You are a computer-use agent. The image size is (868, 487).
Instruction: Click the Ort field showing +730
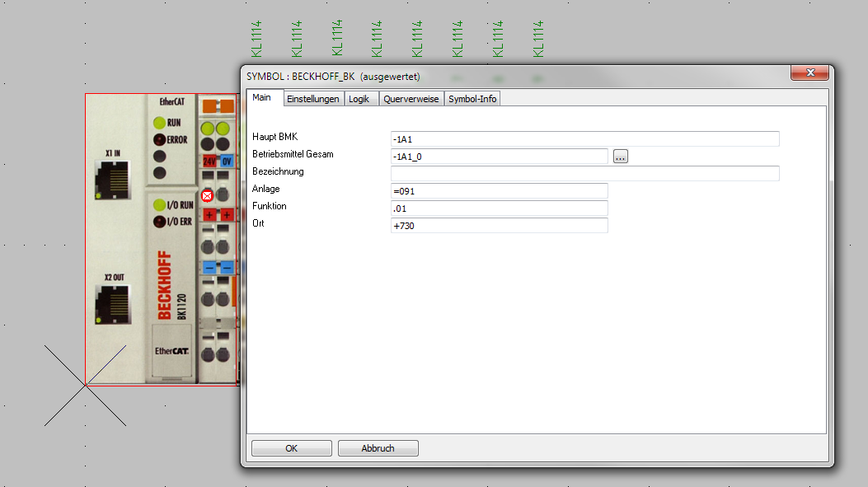click(499, 225)
